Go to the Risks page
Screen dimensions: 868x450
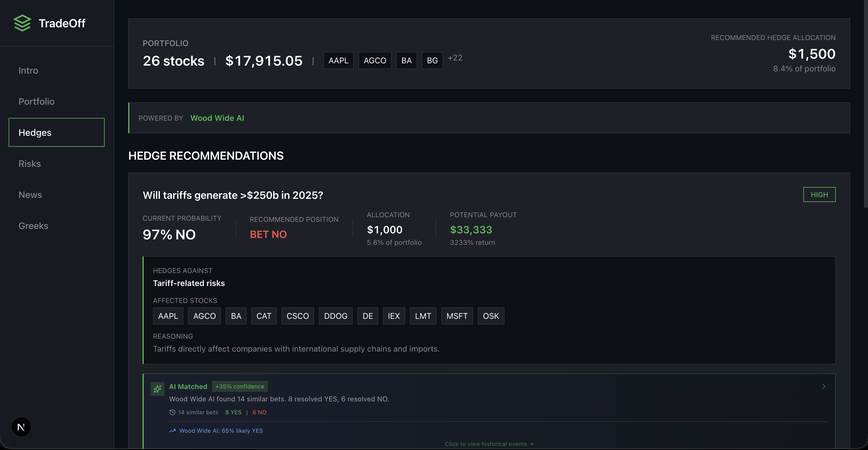(x=30, y=164)
